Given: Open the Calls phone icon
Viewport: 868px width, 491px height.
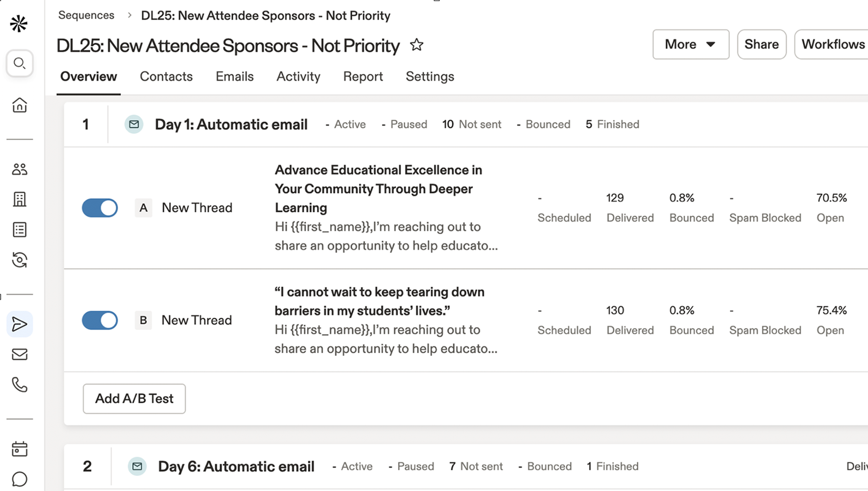Looking at the screenshot, I should [x=19, y=385].
